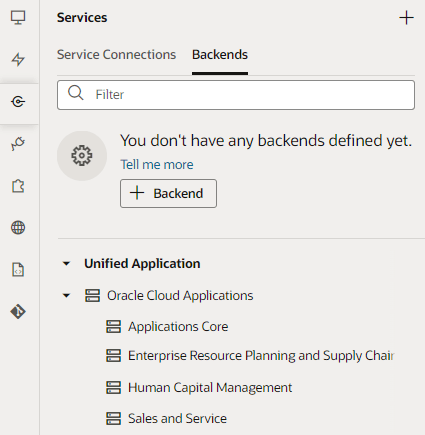
Task: Switch to the Service Connections tab
Action: 116,55
